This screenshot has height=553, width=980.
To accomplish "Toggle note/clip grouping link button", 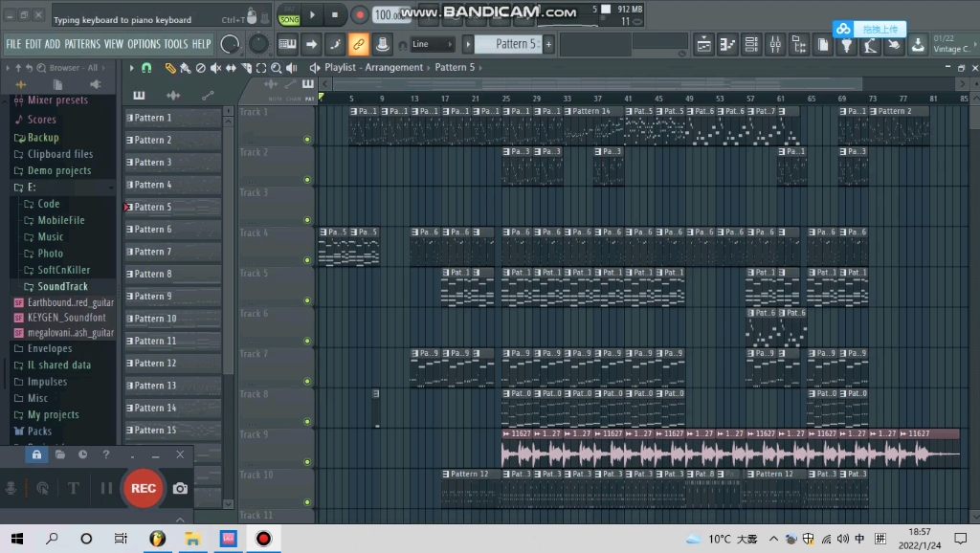I will coord(359,44).
